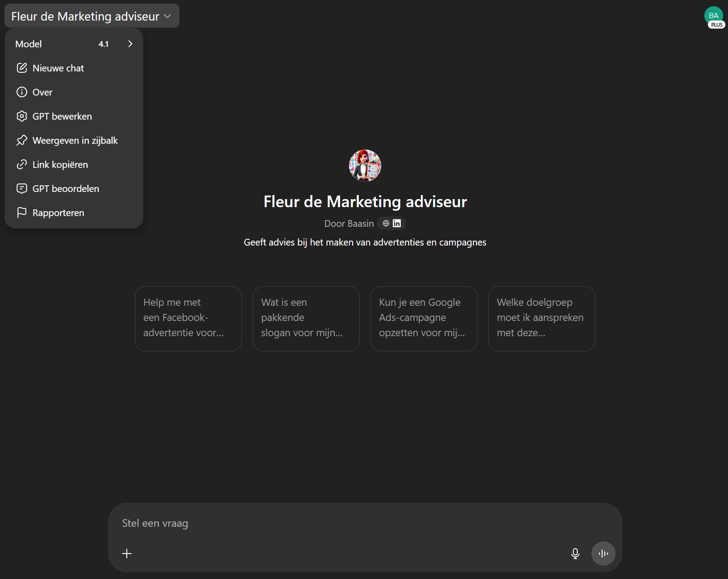Pin with Weergeven in zijbalk
The image size is (728, 579).
75,141
